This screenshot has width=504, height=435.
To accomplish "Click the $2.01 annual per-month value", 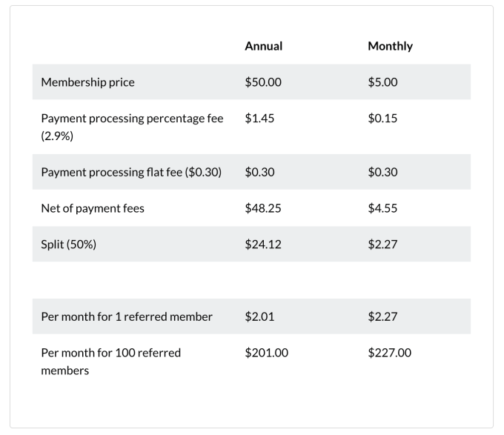I will coord(259,316).
